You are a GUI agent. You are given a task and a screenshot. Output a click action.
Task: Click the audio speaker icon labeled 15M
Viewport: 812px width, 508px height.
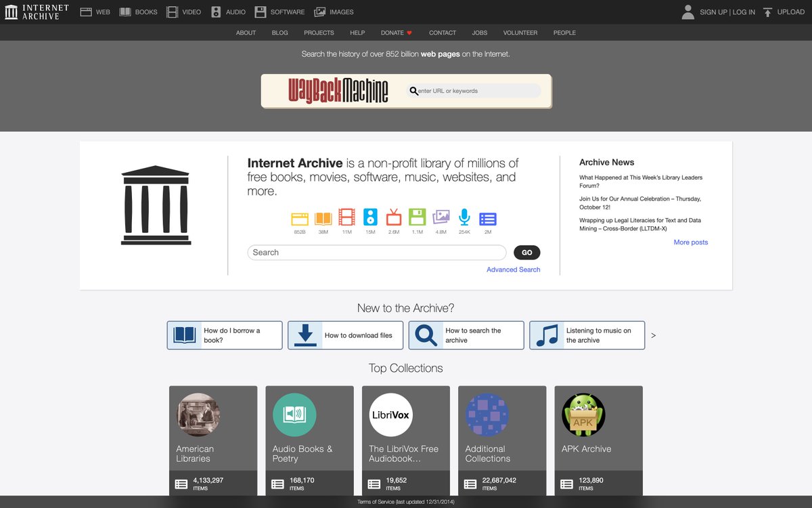[370, 217]
